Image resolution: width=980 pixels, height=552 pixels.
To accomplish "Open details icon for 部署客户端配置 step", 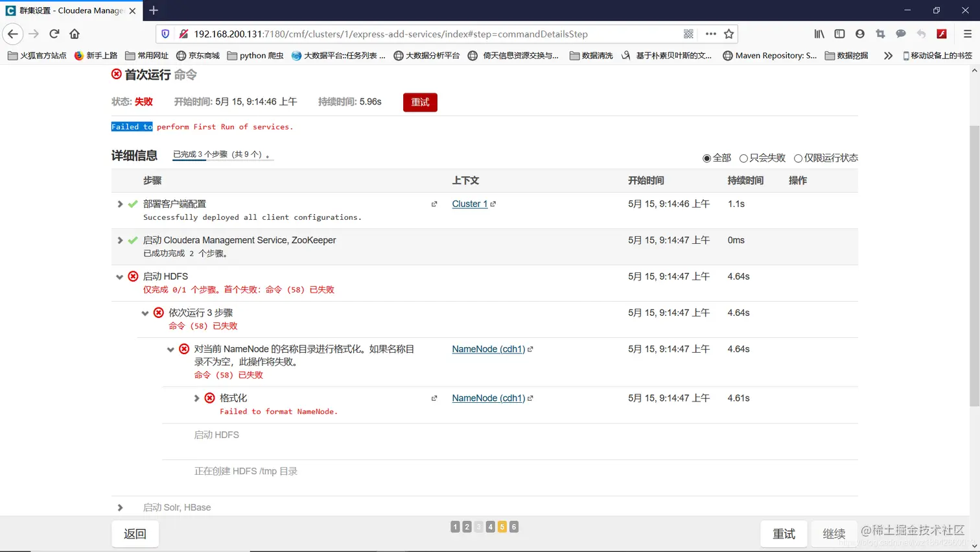I will coord(434,204).
